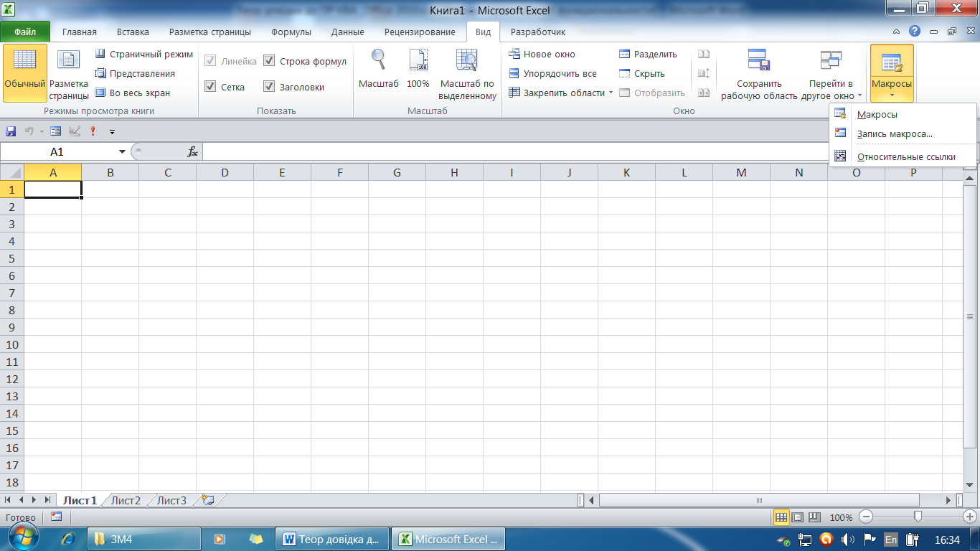Click the zoom slider handle
Viewport: 980px width, 551px height.
coord(918,517)
